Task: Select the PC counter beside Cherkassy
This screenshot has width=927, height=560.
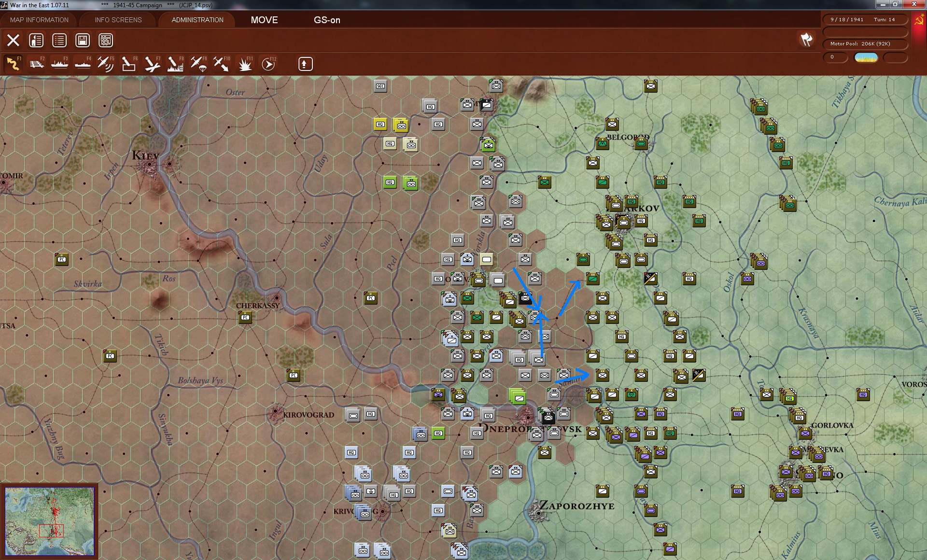Action: [245, 317]
